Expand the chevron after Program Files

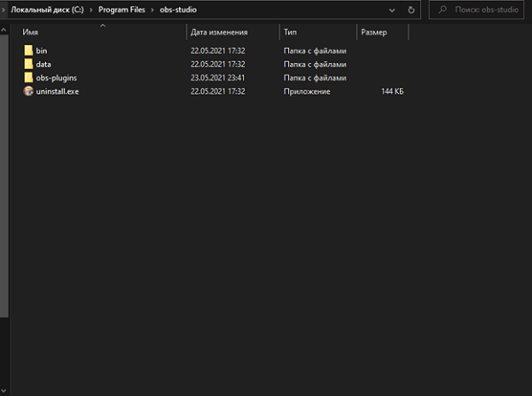pos(153,10)
